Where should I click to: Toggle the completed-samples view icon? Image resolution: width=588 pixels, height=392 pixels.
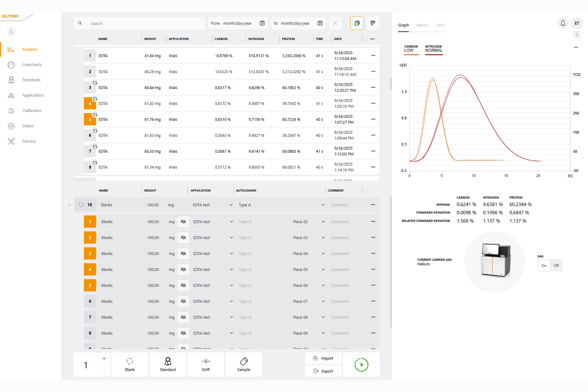pyautogui.click(x=357, y=23)
